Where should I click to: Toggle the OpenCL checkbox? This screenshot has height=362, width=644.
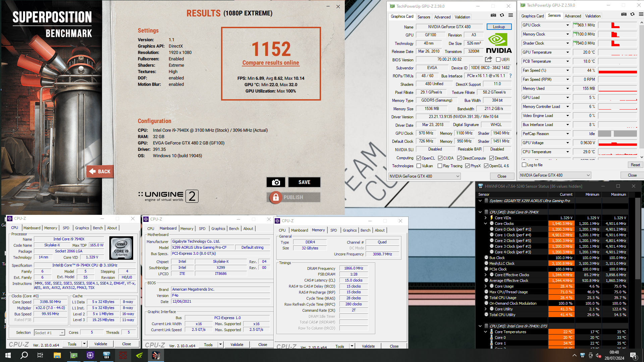(419, 158)
